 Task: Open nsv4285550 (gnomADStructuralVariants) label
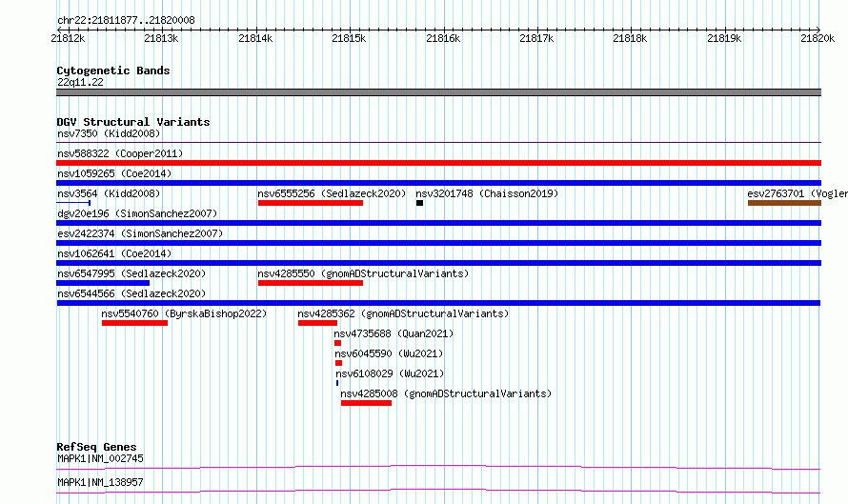(363, 273)
